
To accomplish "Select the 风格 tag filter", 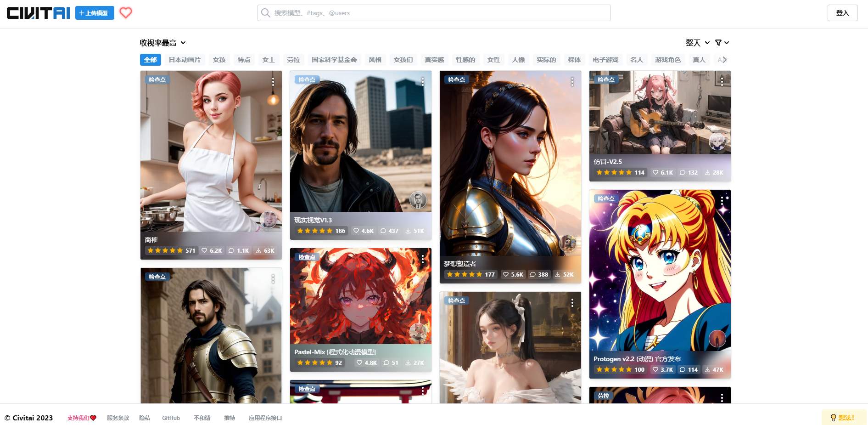I will tap(375, 60).
